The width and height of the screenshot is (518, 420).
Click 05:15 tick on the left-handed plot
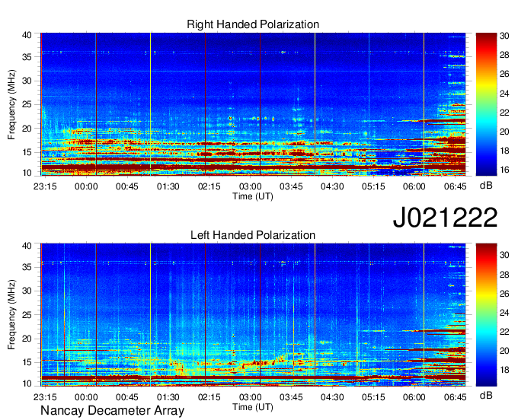tap(373, 397)
